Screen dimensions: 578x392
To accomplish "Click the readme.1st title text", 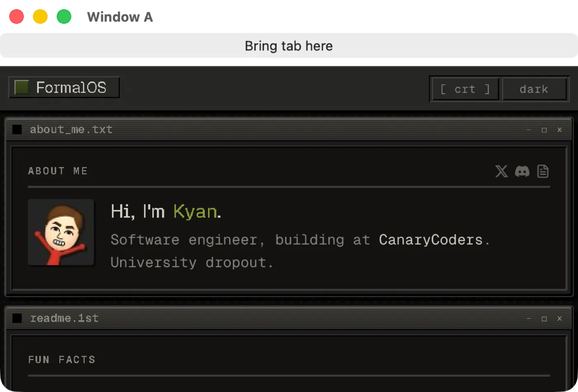I will point(64,318).
